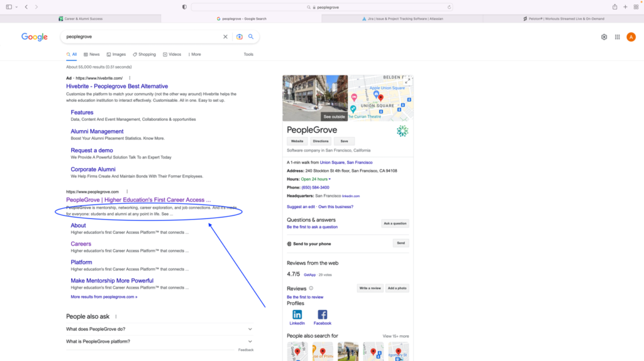The height and width of the screenshot is (361, 644).
Task: Go back with the browser back arrow
Action: coord(26,7)
